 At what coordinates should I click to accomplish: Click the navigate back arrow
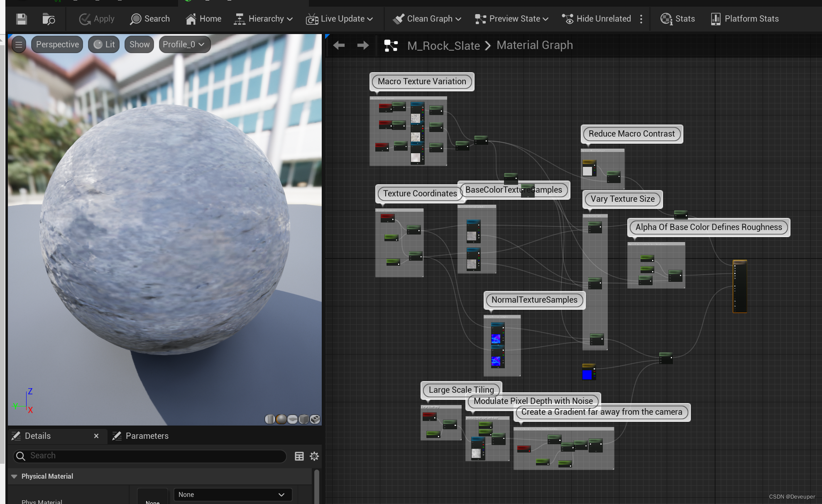(339, 45)
